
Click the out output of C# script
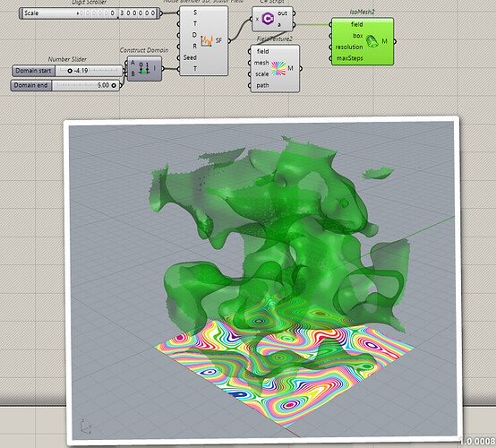(283, 13)
